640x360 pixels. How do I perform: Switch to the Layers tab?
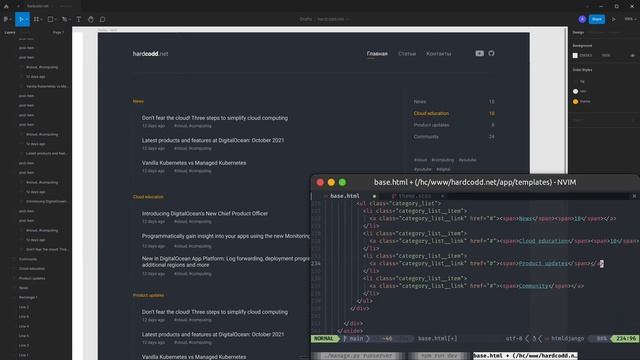[10, 32]
